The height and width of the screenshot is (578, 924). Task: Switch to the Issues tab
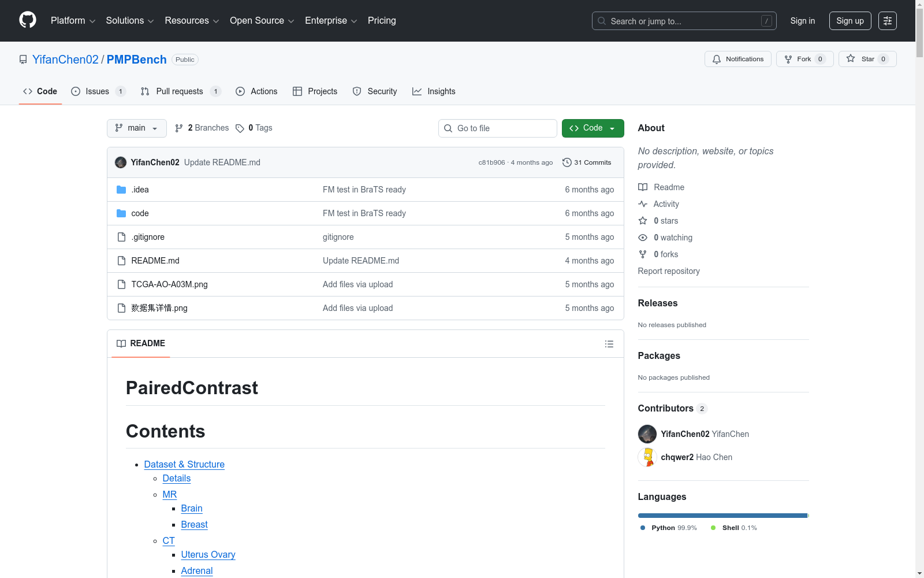point(98,91)
